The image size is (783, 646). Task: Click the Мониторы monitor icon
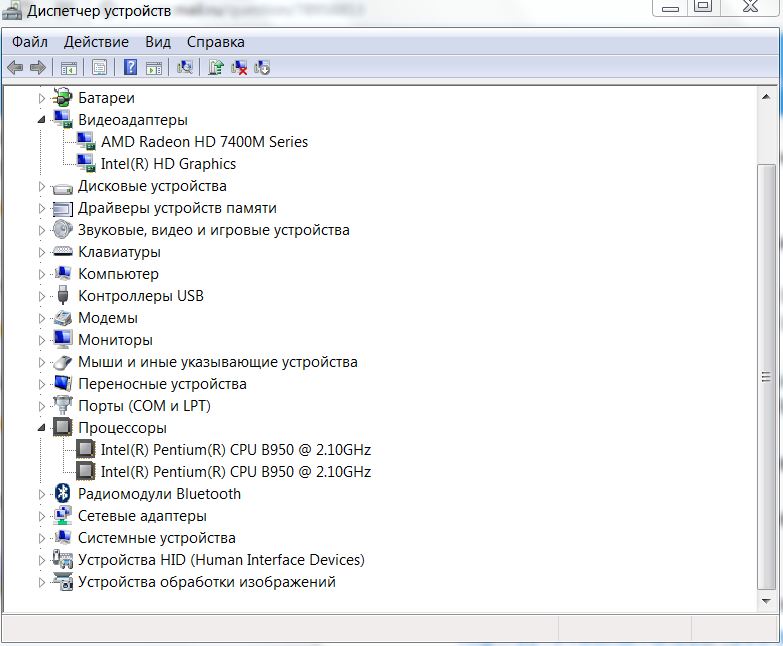pos(62,339)
